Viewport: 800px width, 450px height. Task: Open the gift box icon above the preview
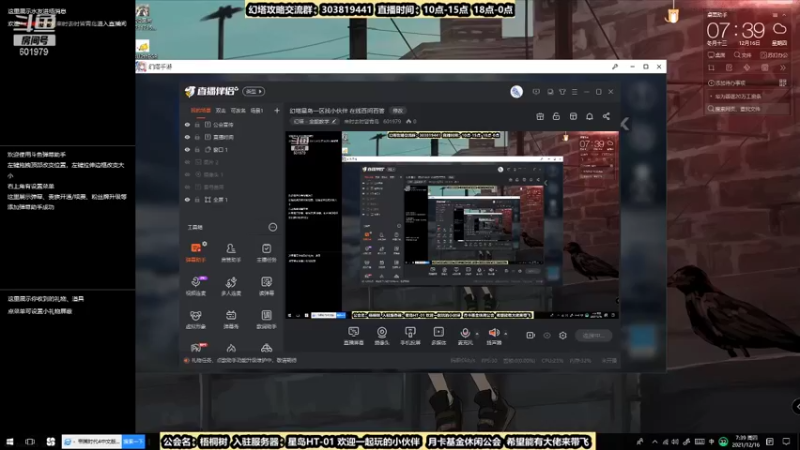click(x=540, y=116)
